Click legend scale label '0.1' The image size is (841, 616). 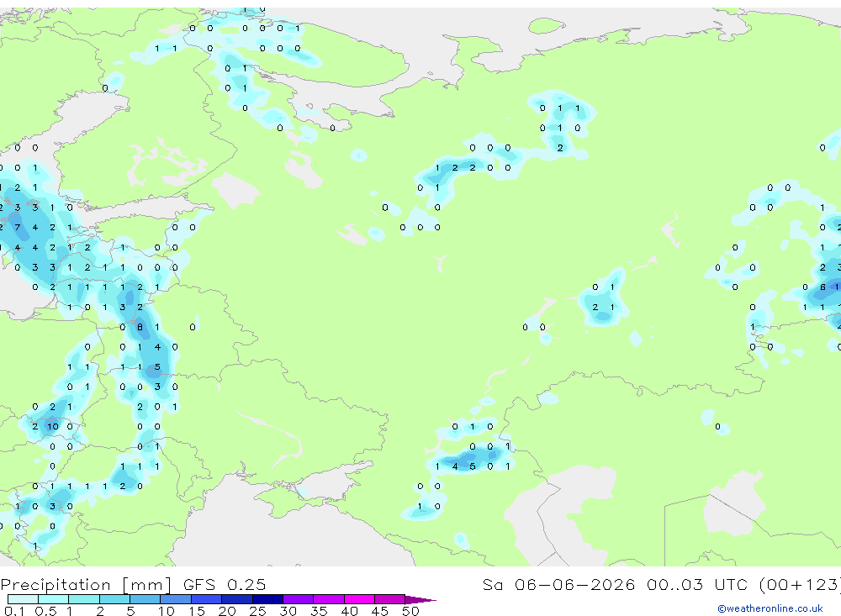(x=13, y=611)
